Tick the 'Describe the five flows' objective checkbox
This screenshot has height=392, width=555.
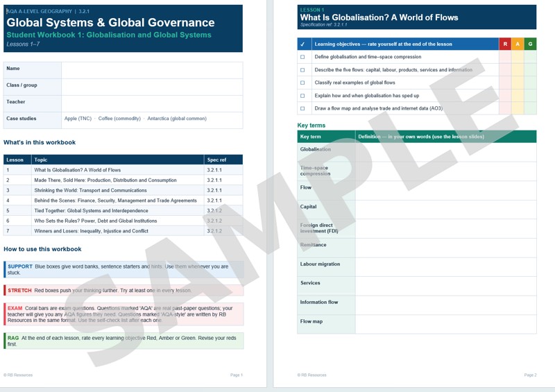[302, 70]
